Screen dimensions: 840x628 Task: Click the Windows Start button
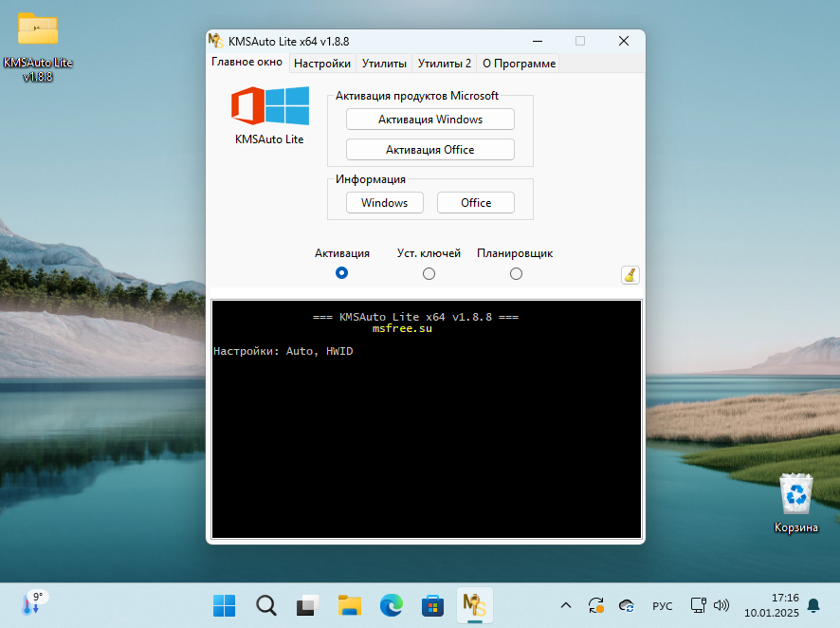point(224,605)
